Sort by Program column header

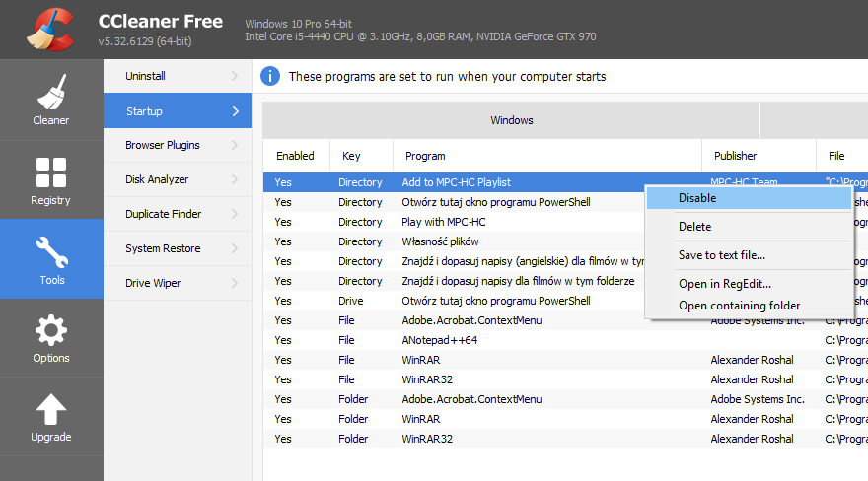pos(546,156)
